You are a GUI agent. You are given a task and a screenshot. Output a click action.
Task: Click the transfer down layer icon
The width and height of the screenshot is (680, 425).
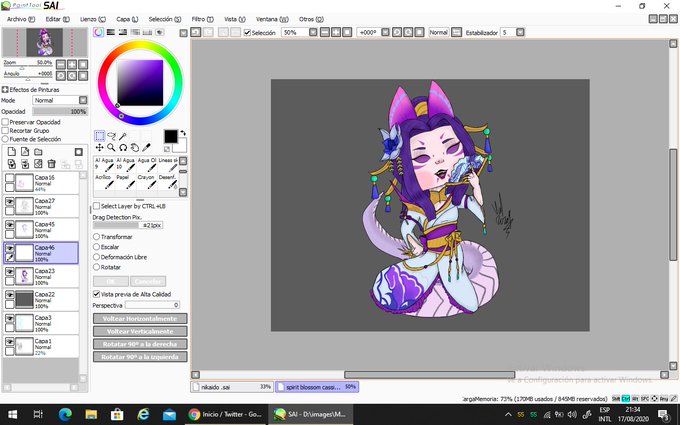[12, 163]
